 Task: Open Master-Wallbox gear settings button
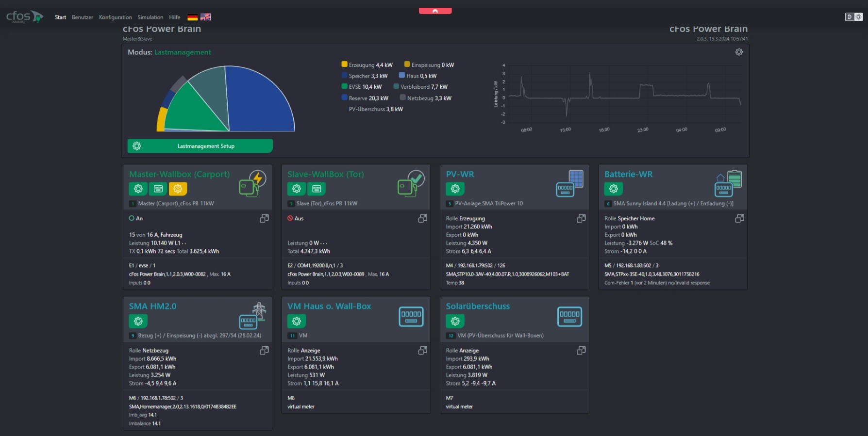(138, 189)
